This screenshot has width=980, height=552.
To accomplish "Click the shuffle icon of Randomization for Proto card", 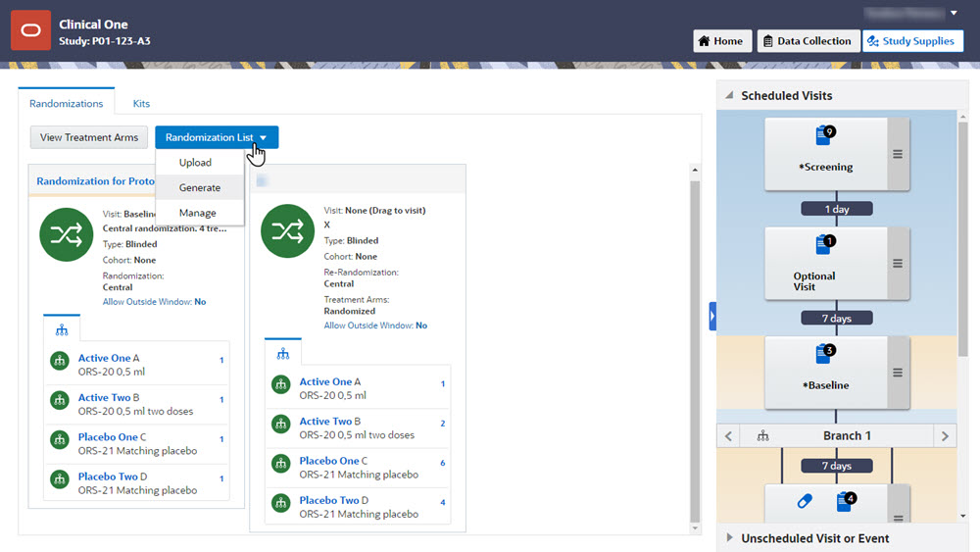I will click(x=67, y=234).
